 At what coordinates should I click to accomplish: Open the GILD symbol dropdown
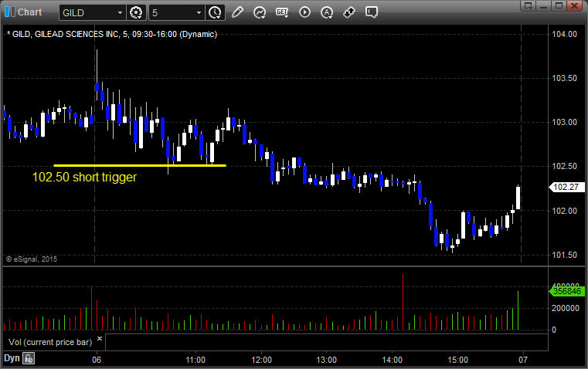[x=120, y=12]
